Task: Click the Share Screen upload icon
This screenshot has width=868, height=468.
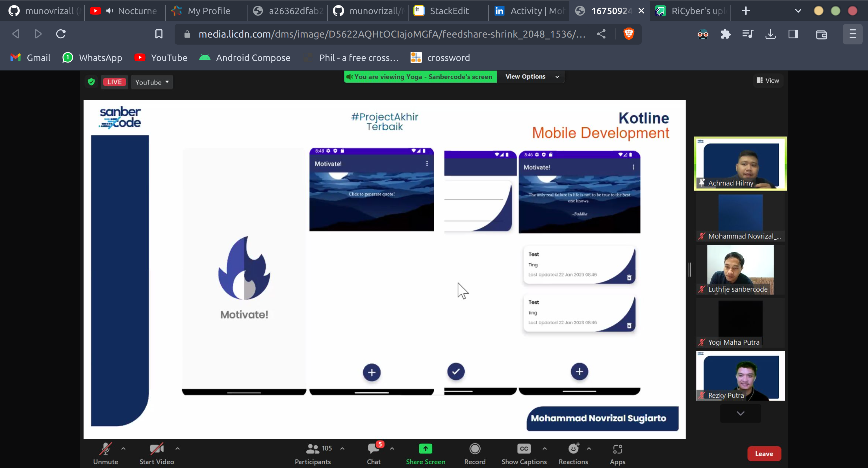Action: click(x=425, y=449)
